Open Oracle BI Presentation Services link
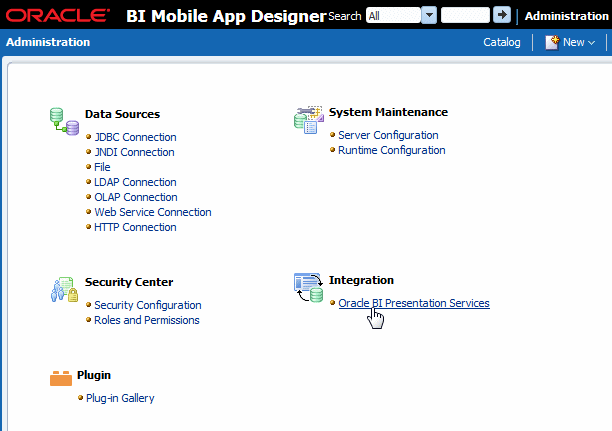This screenshot has height=431, width=612. [414, 303]
